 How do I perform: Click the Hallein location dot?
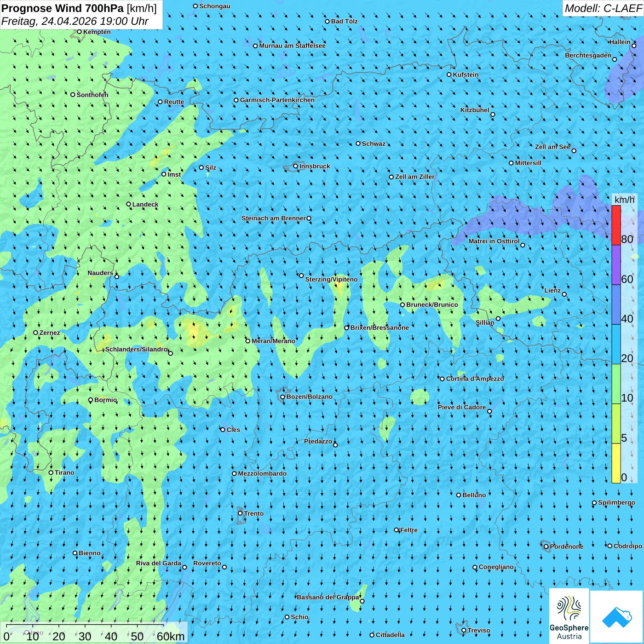[634, 46]
